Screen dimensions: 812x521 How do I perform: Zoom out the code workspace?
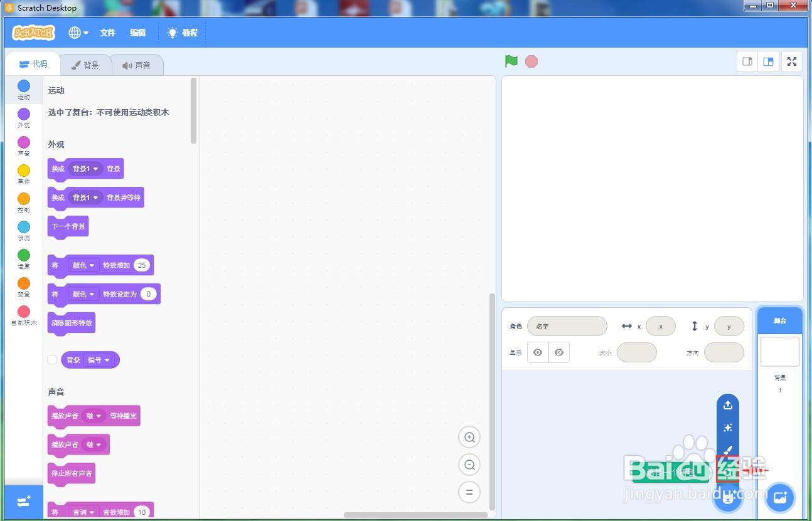click(x=469, y=465)
